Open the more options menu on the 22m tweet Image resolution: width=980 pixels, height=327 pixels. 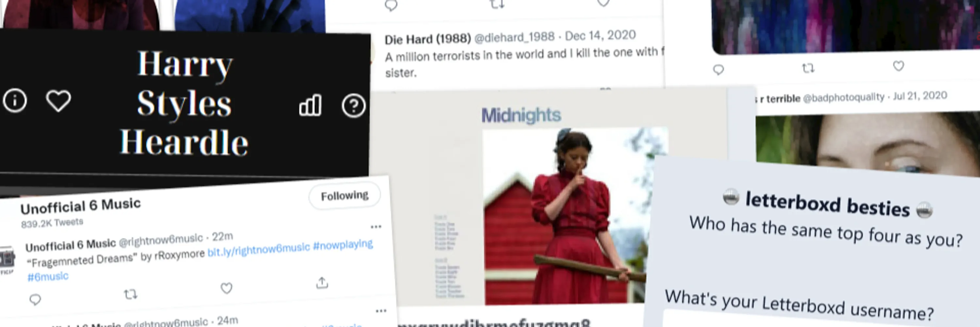pyautogui.click(x=376, y=227)
